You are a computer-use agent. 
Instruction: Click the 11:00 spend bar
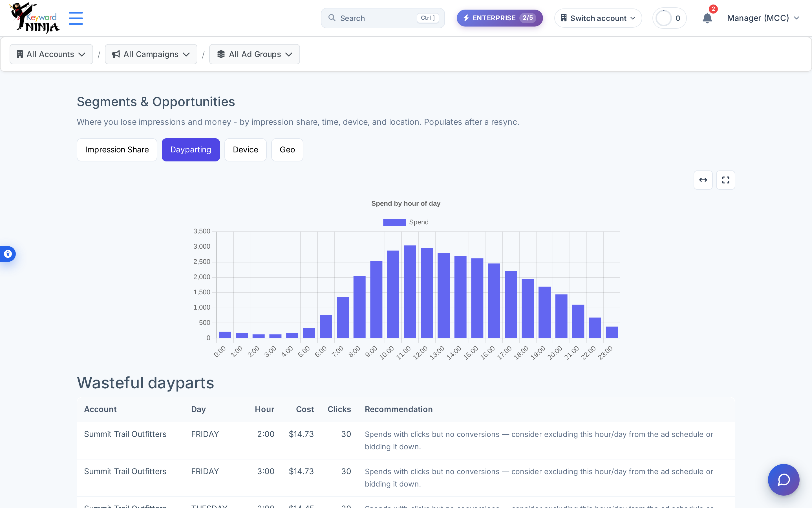pos(410,292)
